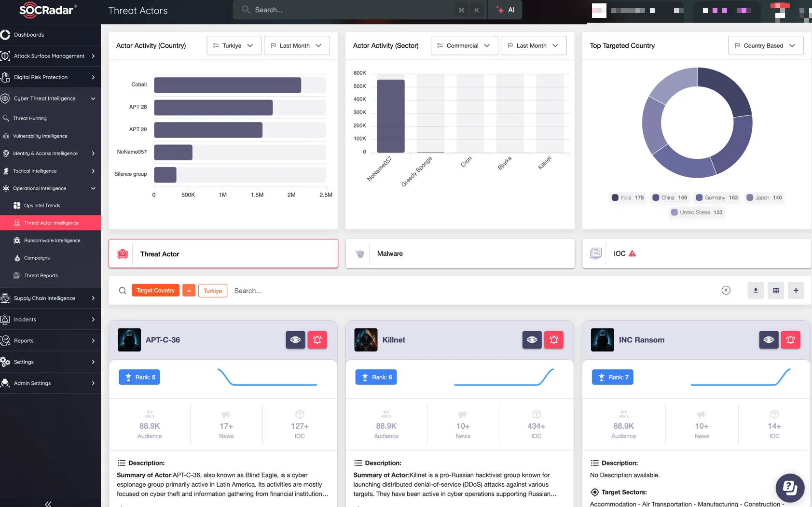Click the NoName057 sector bar

pos(391,116)
